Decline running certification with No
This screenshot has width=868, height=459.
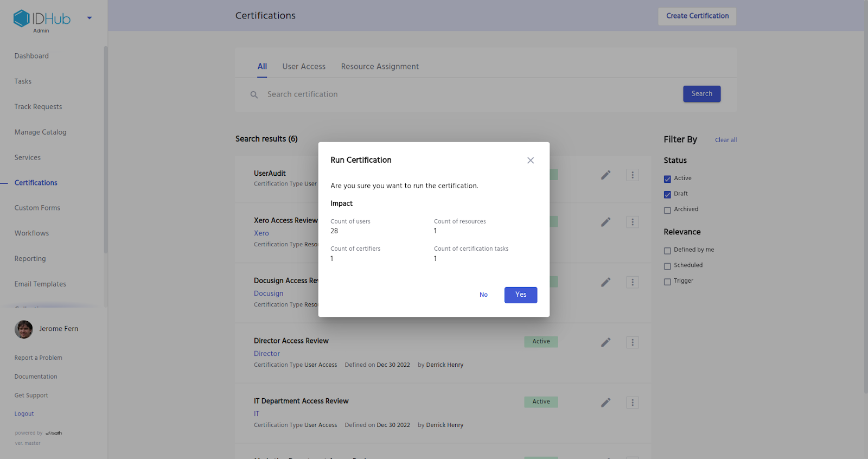[x=483, y=295]
